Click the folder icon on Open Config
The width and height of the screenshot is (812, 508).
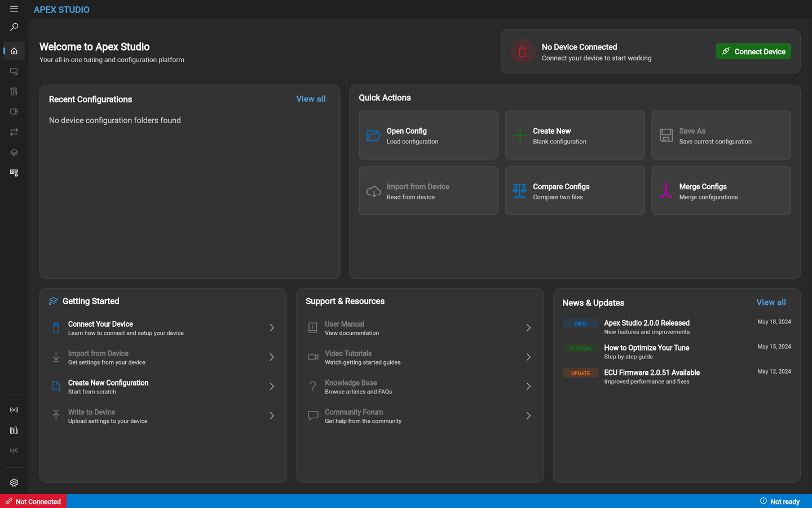[x=373, y=135]
